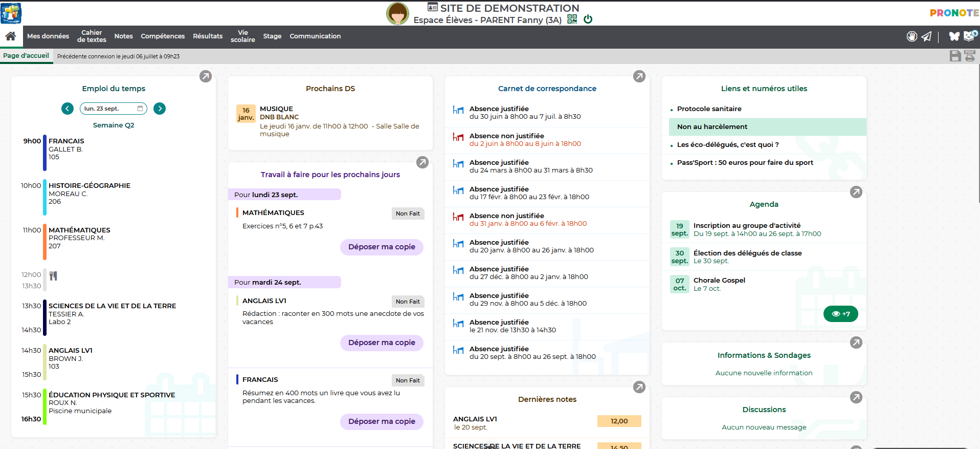Click Déposer ma copie for ANGLAIS LV1
The height and width of the screenshot is (449, 980).
382,343
